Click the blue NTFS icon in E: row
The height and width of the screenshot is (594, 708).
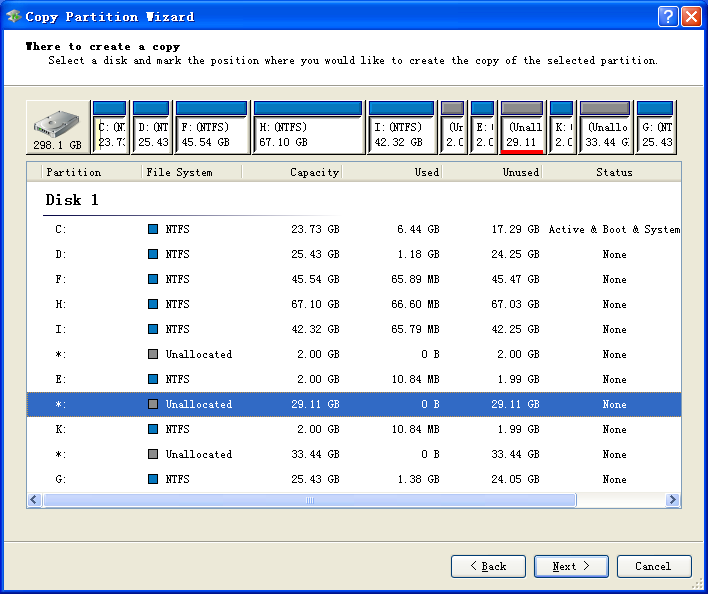[x=153, y=379]
